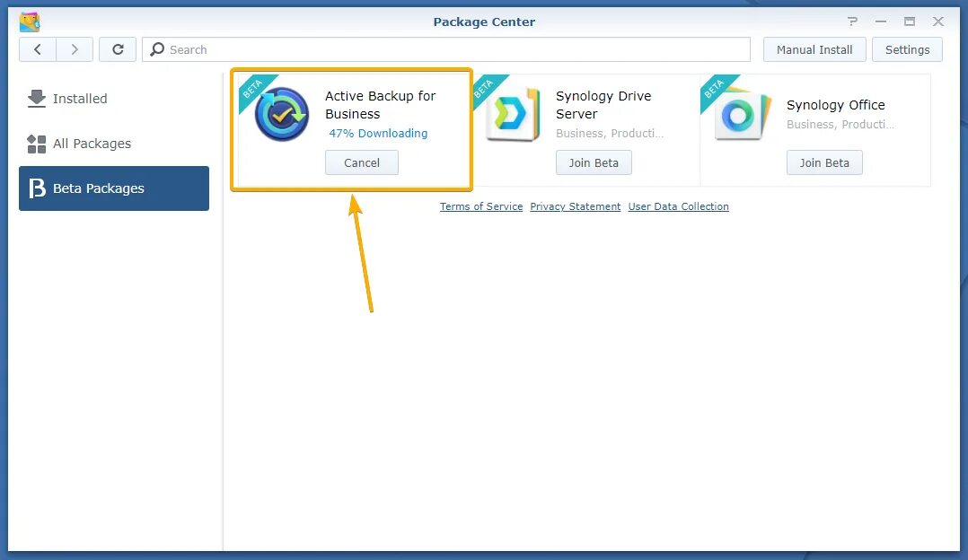Join Beta for Synology Drive Server

594,162
